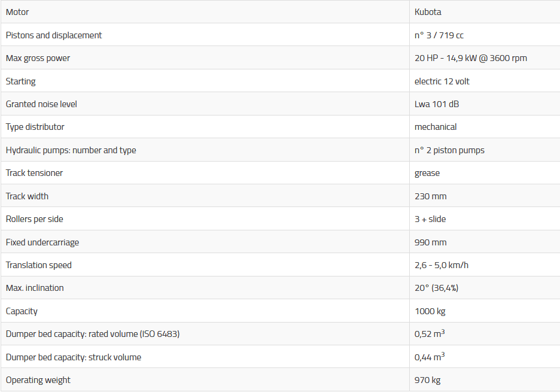Click the 2 piston pumps value
Image resolution: width=560 pixels, height=392 pixels.
point(449,150)
